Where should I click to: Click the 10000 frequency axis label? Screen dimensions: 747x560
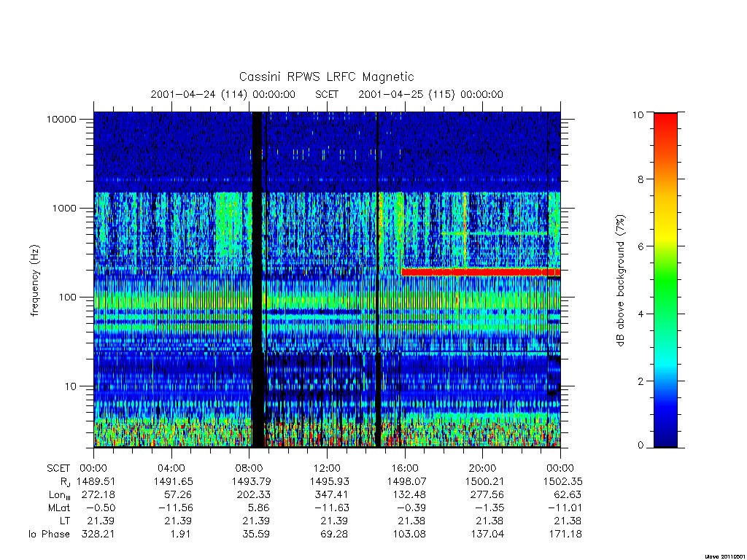(x=61, y=119)
